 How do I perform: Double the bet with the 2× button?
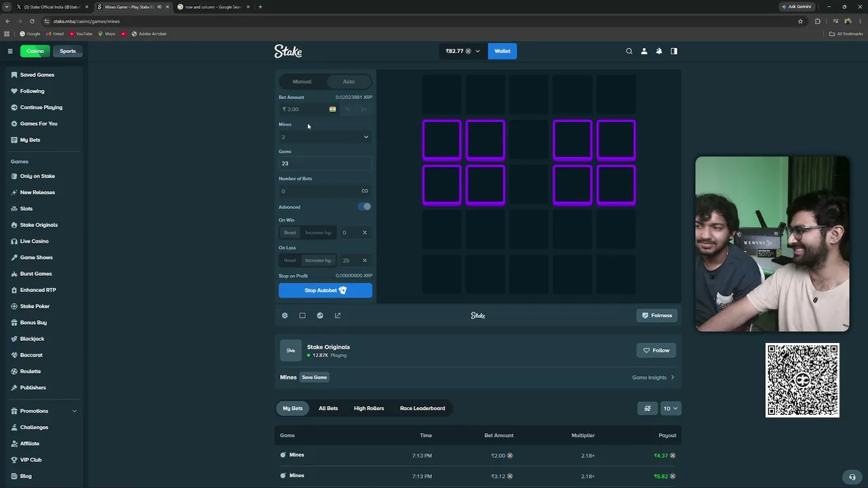click(364, 109)
